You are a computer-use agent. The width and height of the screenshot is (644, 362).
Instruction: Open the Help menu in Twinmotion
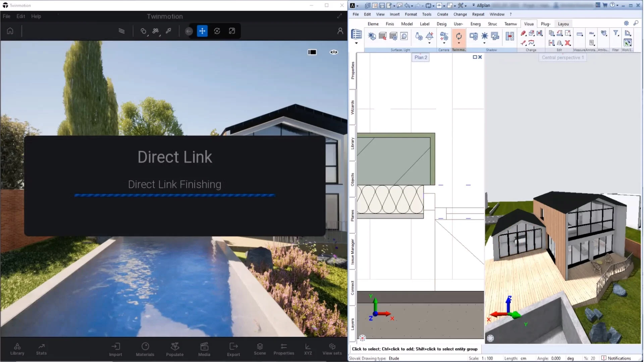coord(36,16)
